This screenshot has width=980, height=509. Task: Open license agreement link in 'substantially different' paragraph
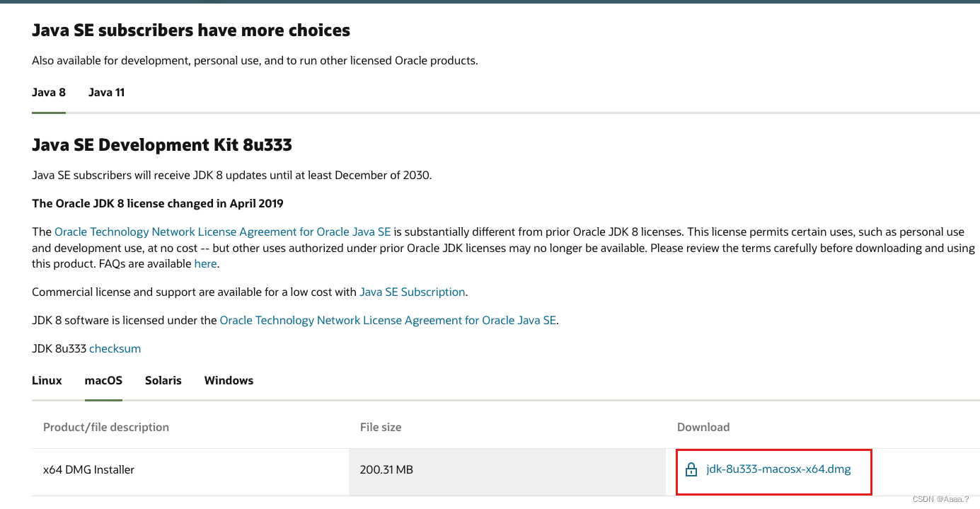pyautogui.click(x=222, y=232)
